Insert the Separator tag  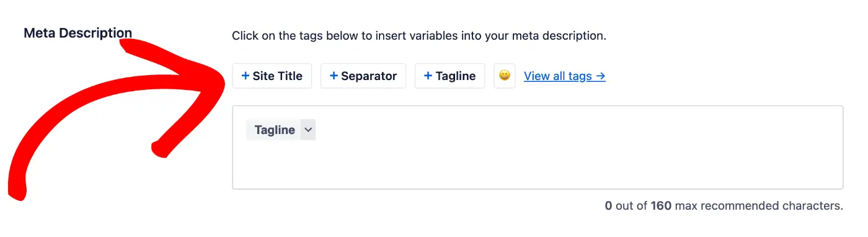click(x=363, y=76)
